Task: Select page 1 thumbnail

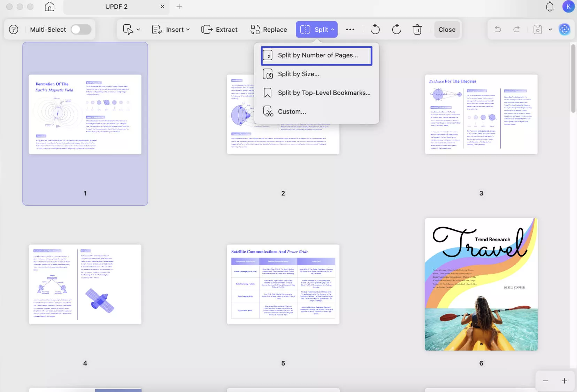Action: [85, 114]
